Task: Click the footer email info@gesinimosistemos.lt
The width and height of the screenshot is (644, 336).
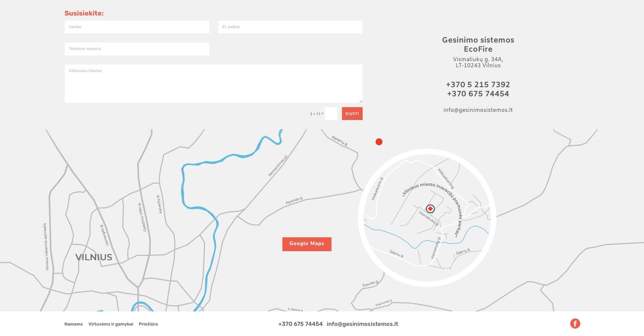Action: pos(362,324)
